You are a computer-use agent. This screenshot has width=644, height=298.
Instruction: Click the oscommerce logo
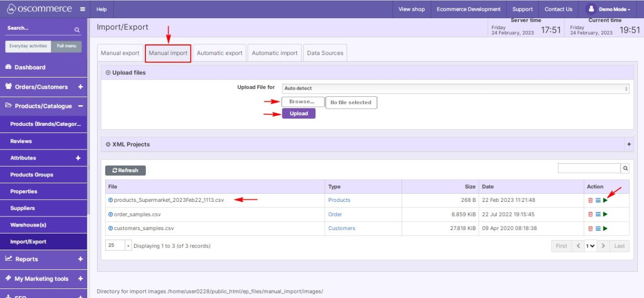[39, 9]
